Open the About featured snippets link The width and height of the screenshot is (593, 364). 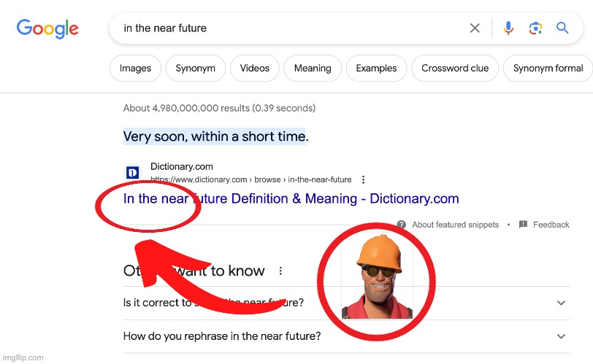[x=456, y=225]
